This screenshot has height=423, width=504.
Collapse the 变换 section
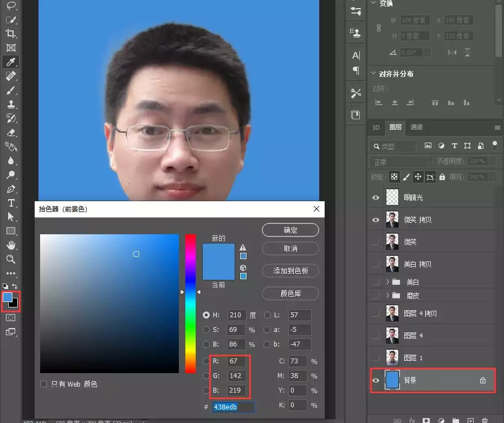click(373, 3)
